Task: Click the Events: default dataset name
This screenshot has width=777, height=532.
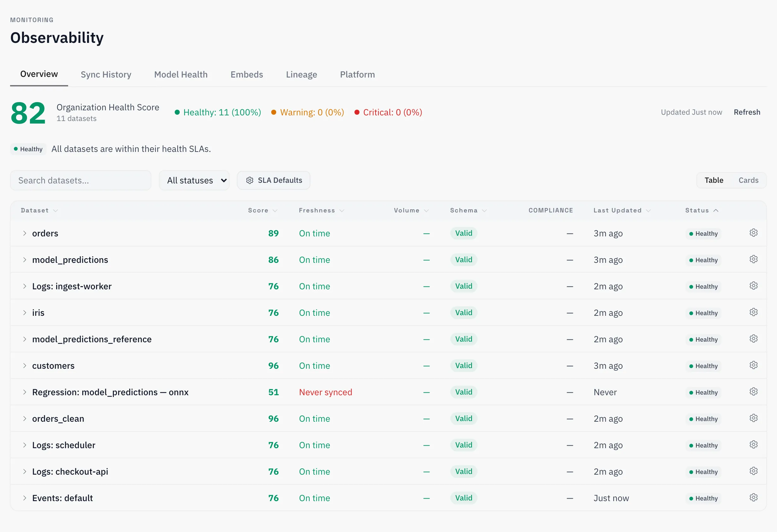Action: (62, 498)
